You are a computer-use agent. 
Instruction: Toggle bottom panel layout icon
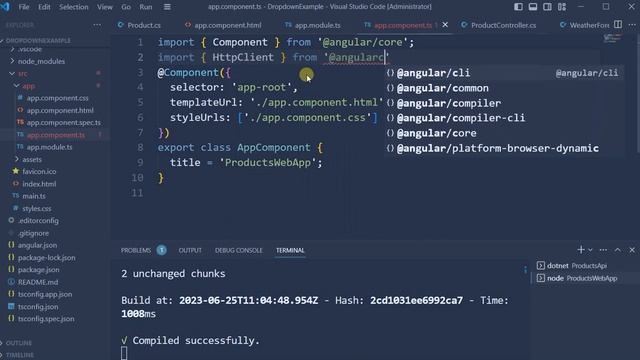533,7
